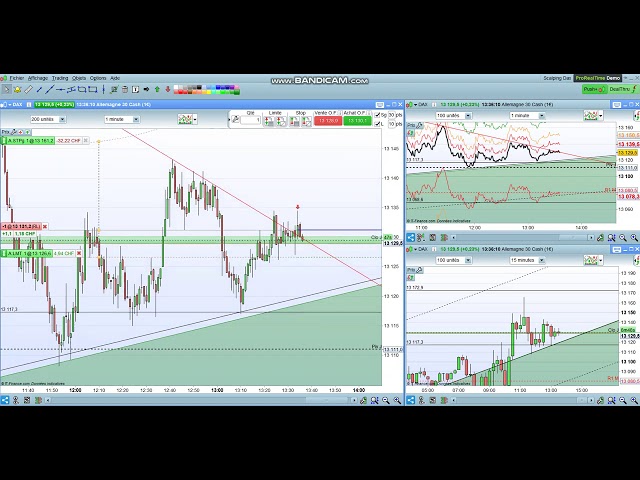Open the 100 unités dropdown in bottom-right chart
This screenshot has width=640, height=480.
453,260
